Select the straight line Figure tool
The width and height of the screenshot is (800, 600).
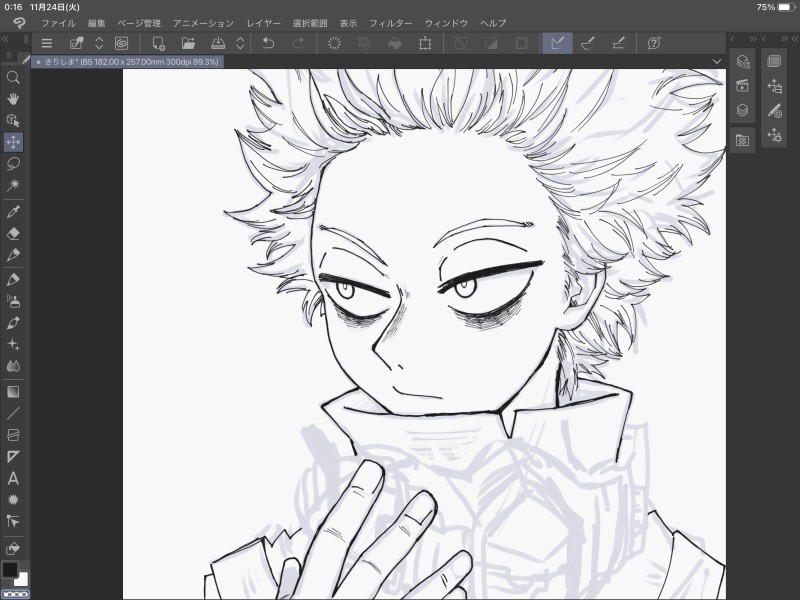pos(13,413)
